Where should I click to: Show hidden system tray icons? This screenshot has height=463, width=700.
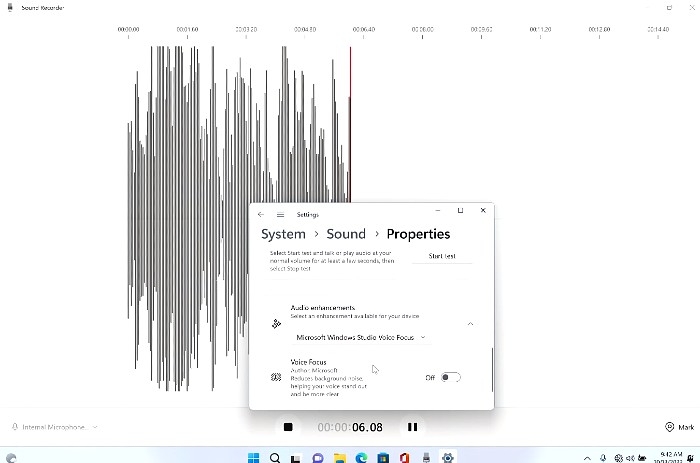click(x=587, y=457)
